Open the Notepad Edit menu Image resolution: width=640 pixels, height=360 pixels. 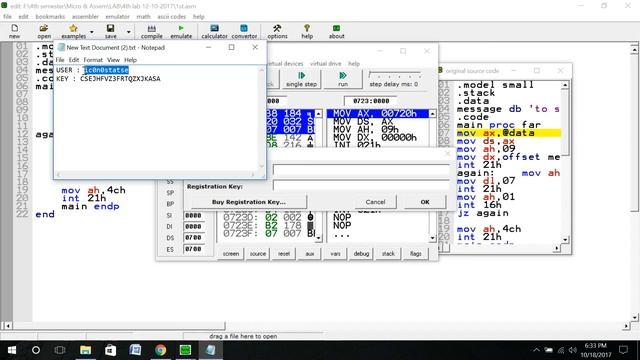point(74,60)
